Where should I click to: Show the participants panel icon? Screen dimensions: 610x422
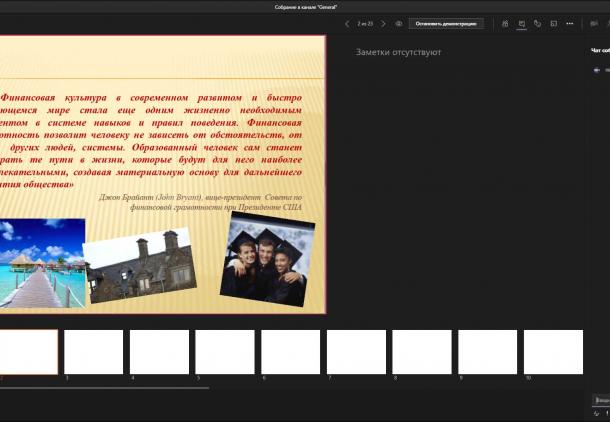[505, 23]
